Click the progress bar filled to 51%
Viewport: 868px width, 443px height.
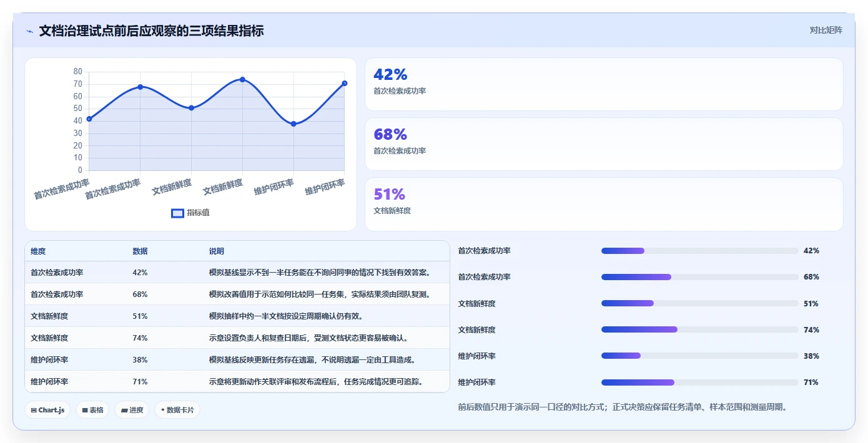700,303
